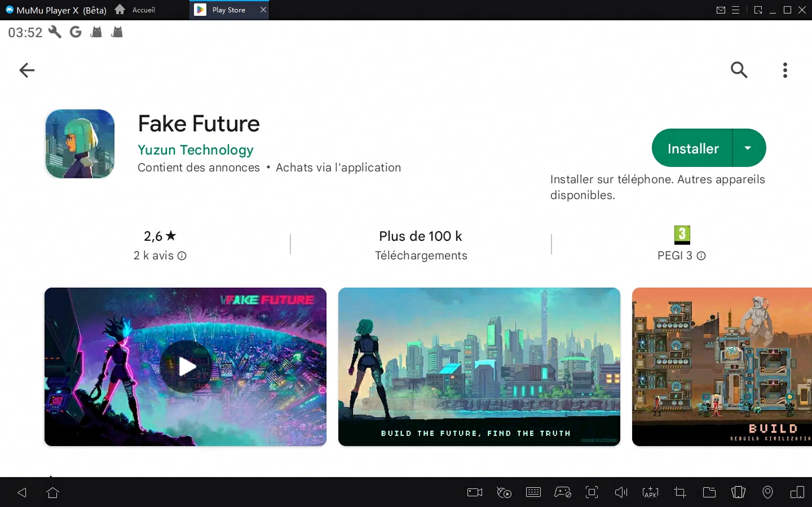Click the Google G status icon
Viewport: 812px width, 507px height.
coord(76,32)
